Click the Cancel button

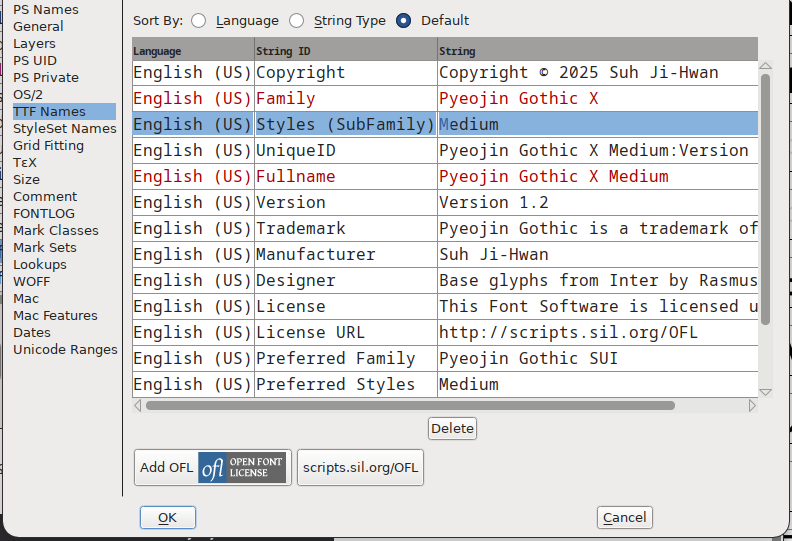click(x=624, y=518)
